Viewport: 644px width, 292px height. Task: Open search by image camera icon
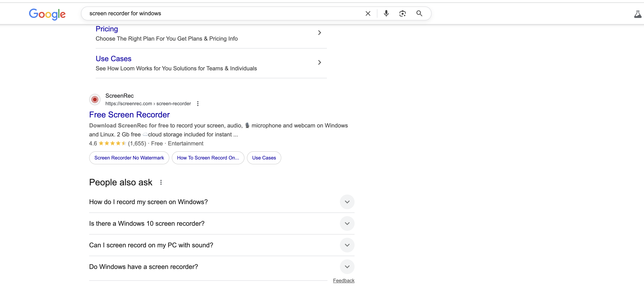pyautogui.click(x=402, y=13)
